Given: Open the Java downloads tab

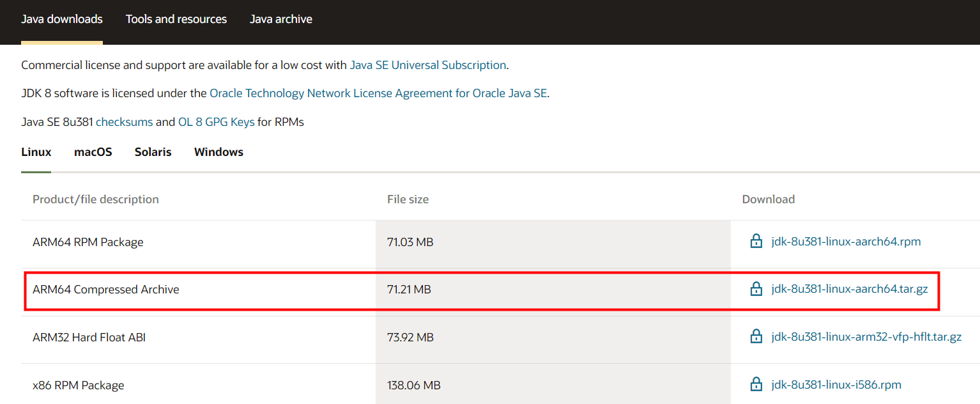Looking at the screenshot, I should [x=62, y=19].
